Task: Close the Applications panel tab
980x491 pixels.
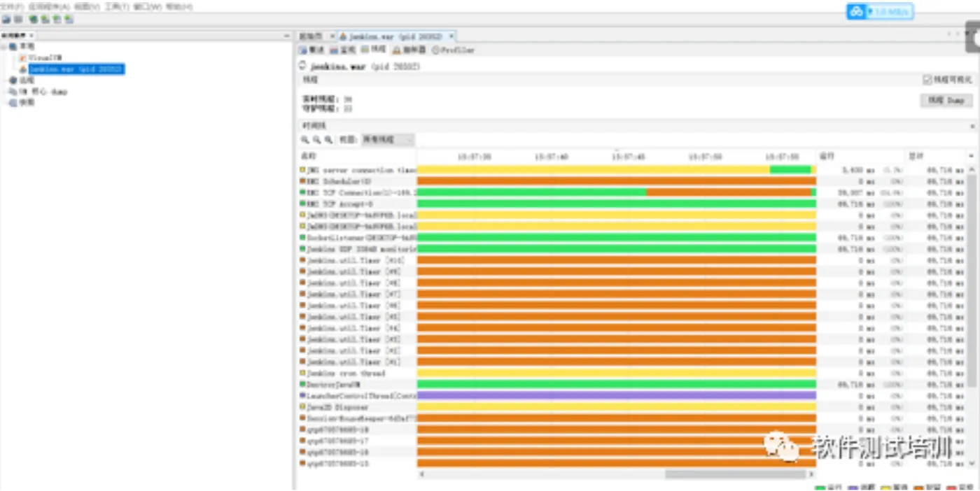Action: 31,35
